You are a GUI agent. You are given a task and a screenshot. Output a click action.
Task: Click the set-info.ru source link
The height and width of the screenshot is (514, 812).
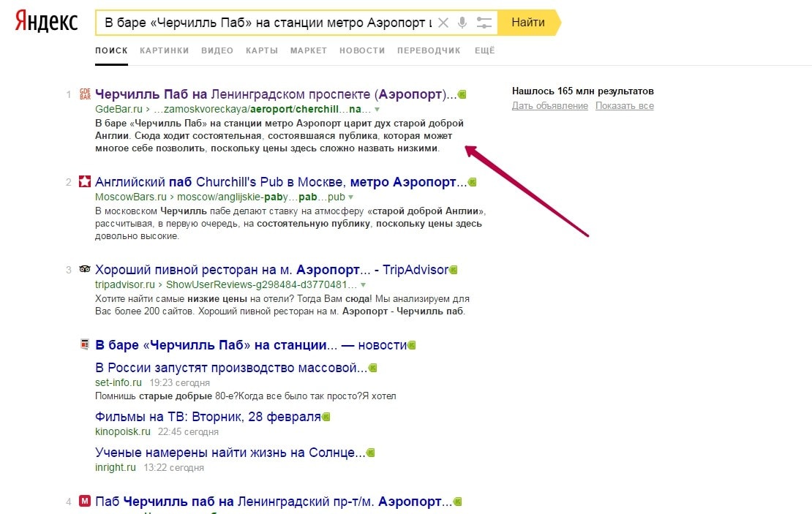click(119, 382)
